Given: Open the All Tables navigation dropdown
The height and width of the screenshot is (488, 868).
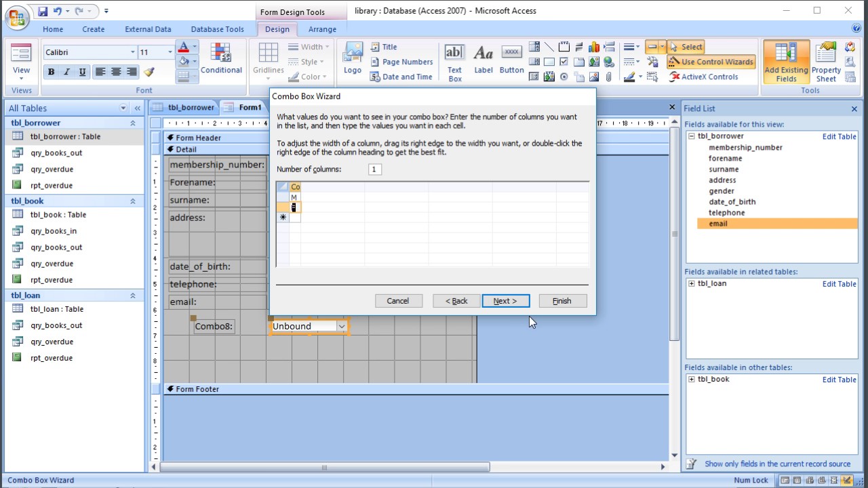Looking at the screenshot, I should (123, 108).
